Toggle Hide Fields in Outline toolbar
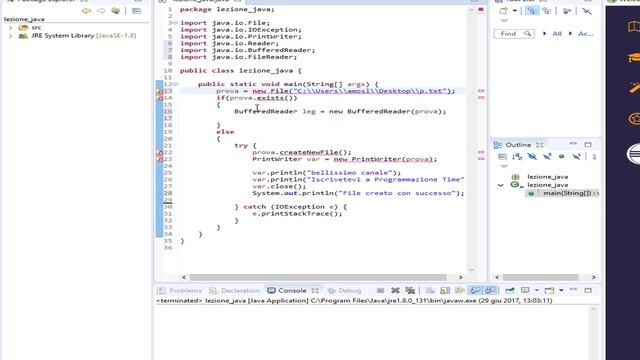640x360 pixels. 532,157
